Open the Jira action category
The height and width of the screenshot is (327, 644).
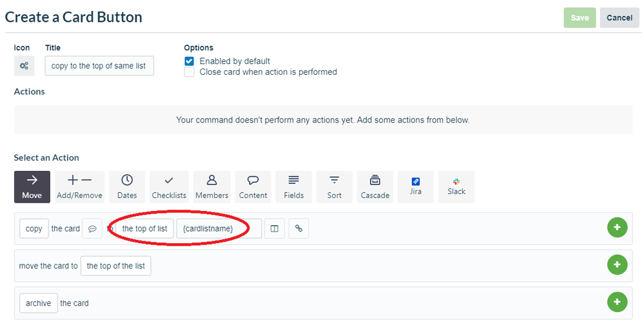pos(416,187)
